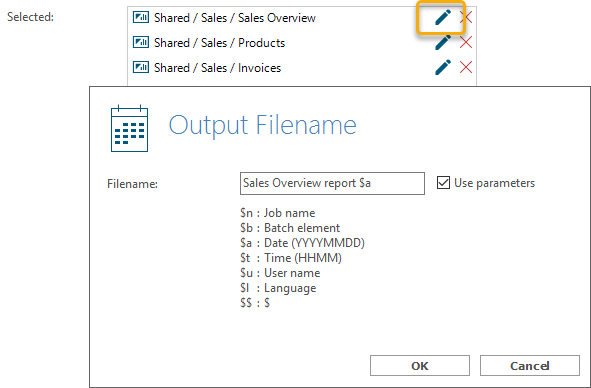Delete the Shared / Sales / Products entry

point(466,42)
